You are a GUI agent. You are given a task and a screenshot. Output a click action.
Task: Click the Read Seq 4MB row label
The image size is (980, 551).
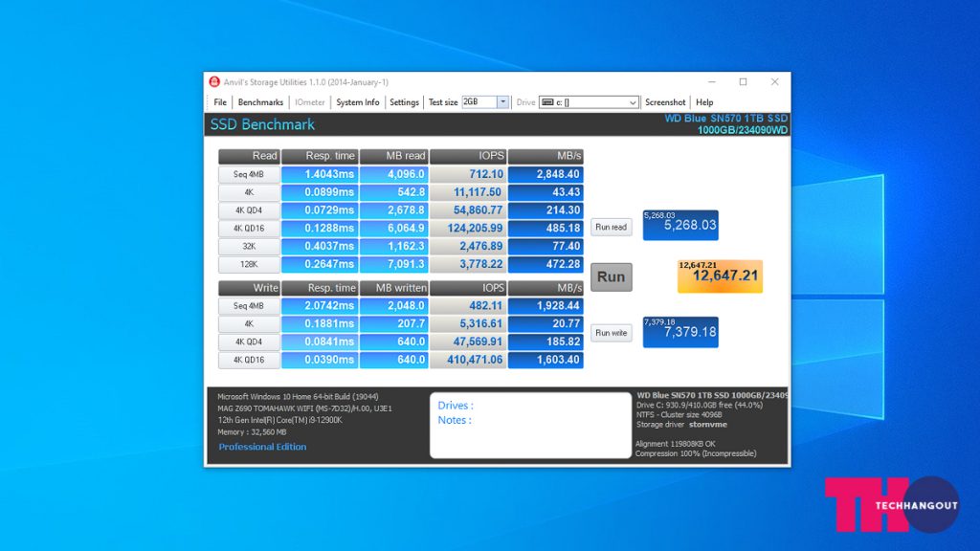pos(249,174)
